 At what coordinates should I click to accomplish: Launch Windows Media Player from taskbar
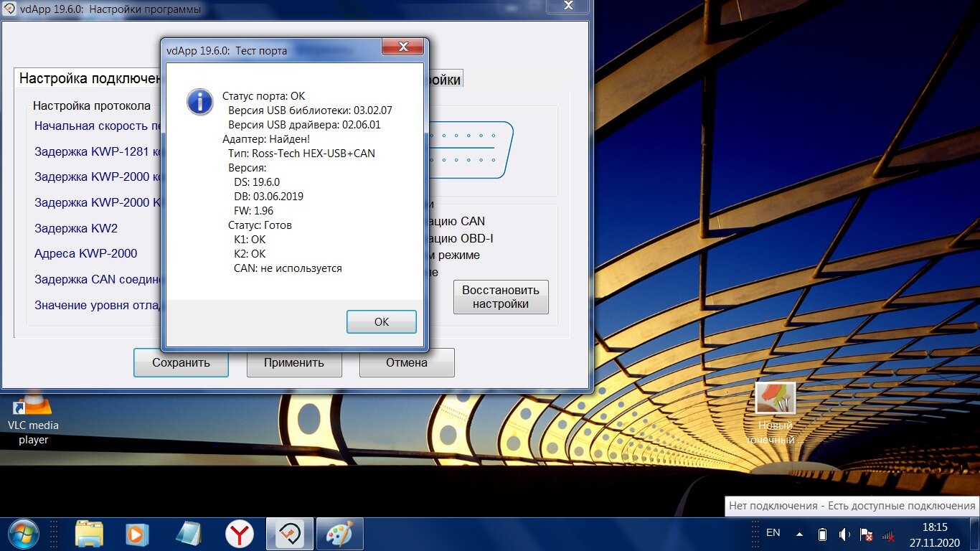click(x=136, y=534)
